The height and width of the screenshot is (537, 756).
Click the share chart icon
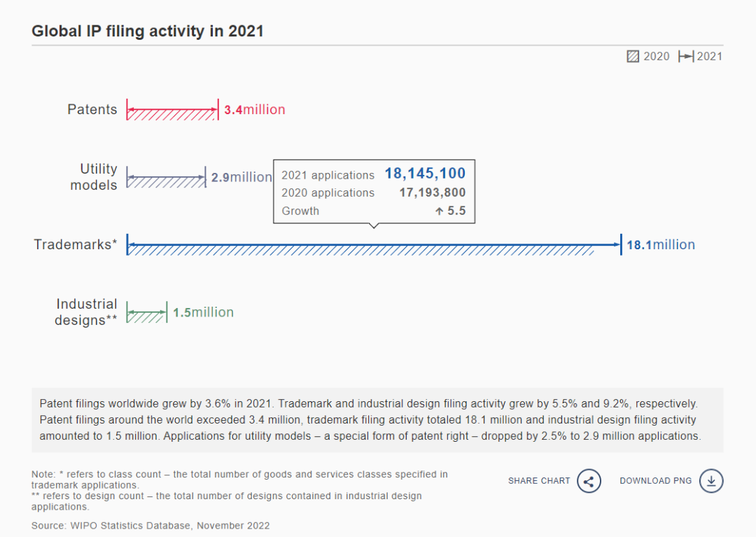click(589, 481)
